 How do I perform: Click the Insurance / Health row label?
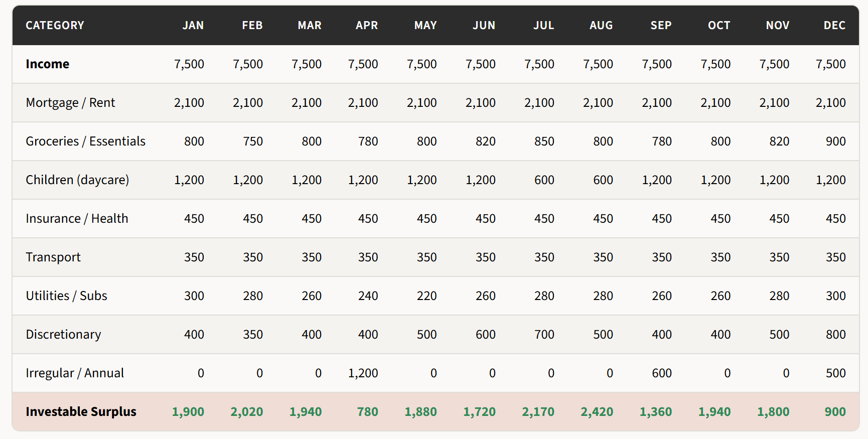click(77, 218)
